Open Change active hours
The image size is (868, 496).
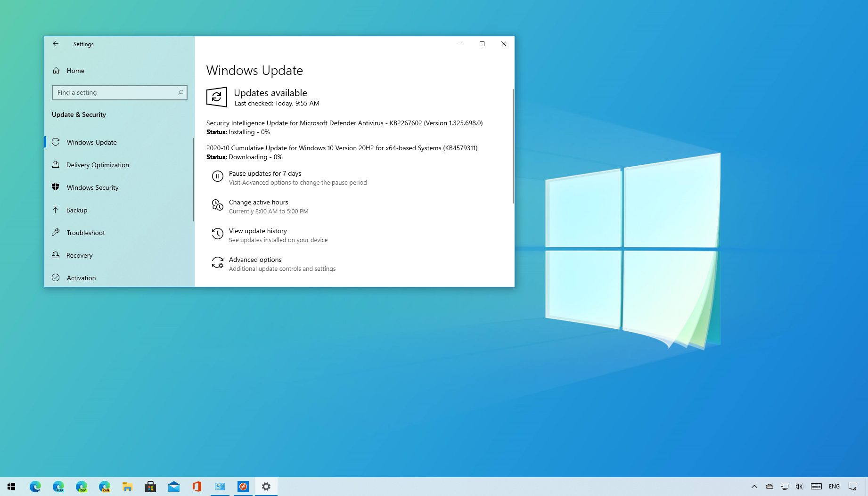(258, 202)
